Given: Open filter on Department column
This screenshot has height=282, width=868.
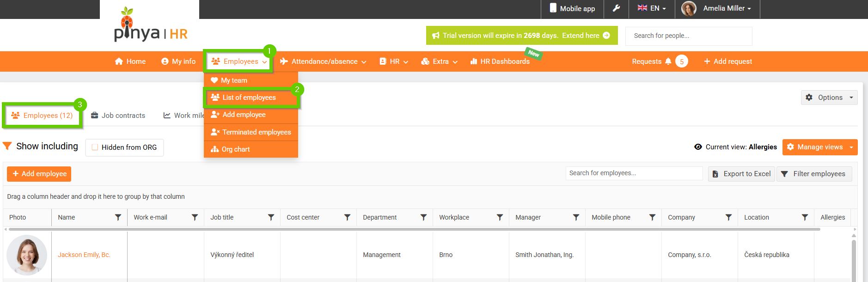Looking at the screenshot, I should click(x=423, y=217).
